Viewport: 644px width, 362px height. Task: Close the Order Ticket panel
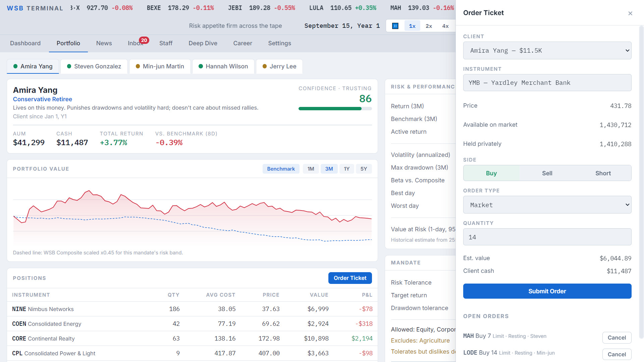click(x=630, y=13)
